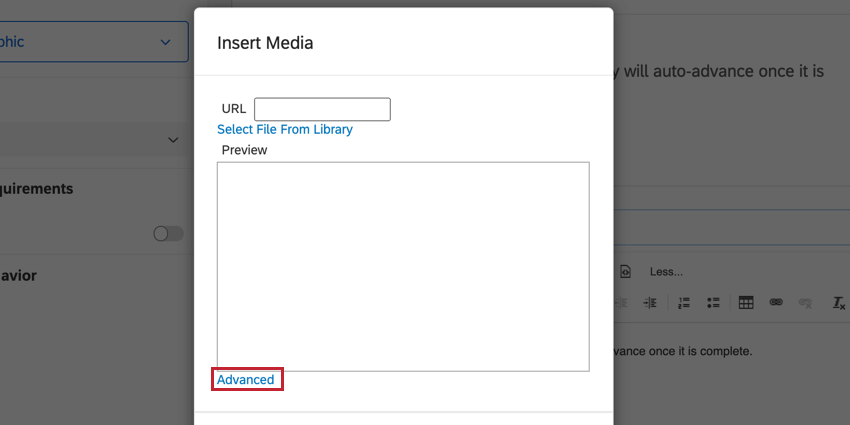Click the Less... toolbar option
The width and height of the screenshot is (850, 425).
click(666, 272)
